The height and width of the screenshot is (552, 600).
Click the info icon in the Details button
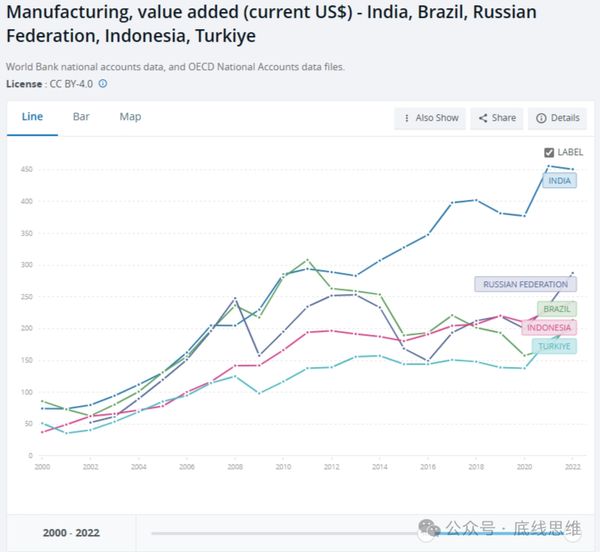tap(541, 118)
